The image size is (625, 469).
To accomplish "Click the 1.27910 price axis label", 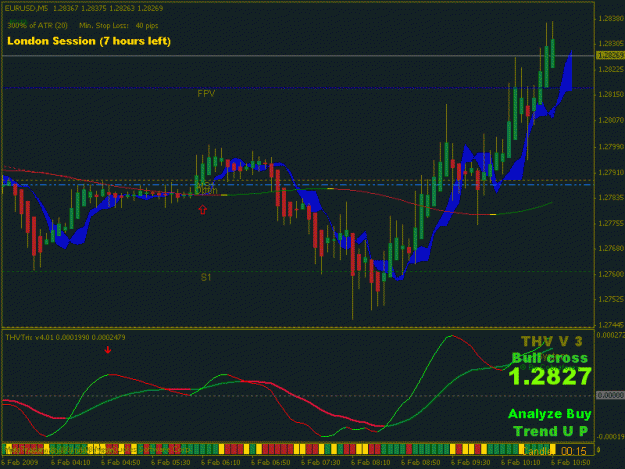I will click(x=611, y=173).
